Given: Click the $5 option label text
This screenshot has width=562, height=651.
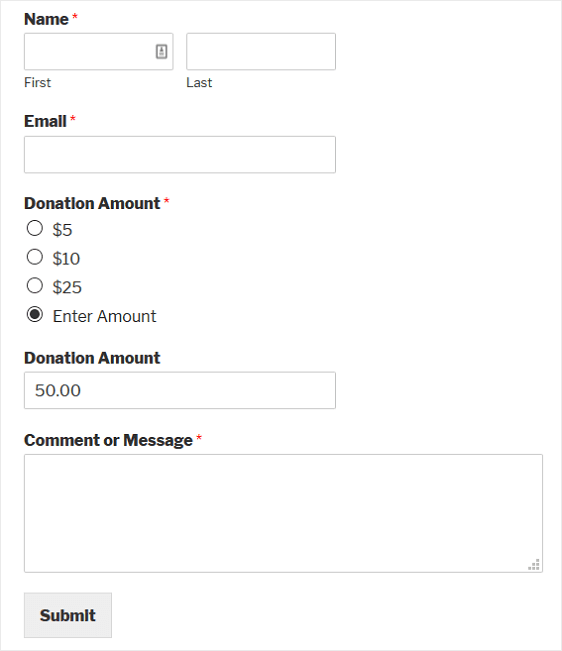Looking at the screenshot, I should (62, 230).
